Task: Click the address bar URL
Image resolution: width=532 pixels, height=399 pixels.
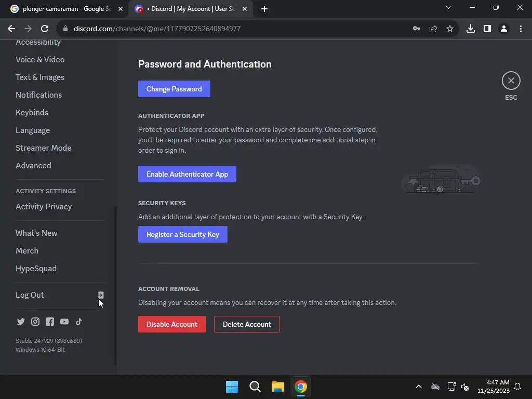Action: [x=157, y=29]
